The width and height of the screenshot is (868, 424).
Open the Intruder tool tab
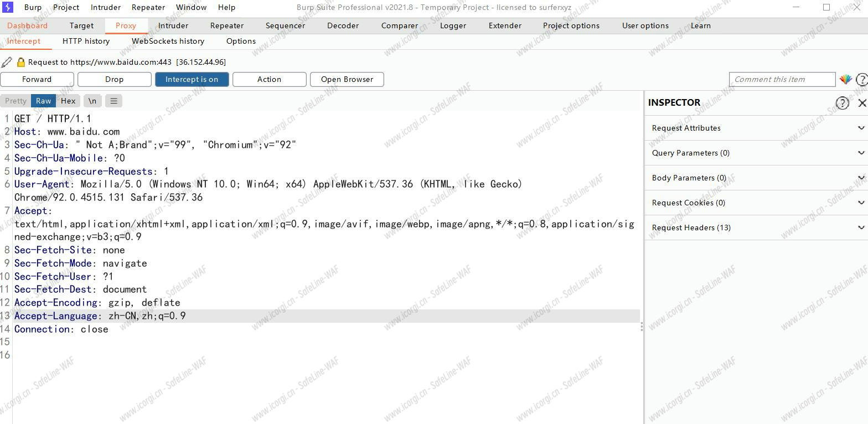tap(173, 25)
